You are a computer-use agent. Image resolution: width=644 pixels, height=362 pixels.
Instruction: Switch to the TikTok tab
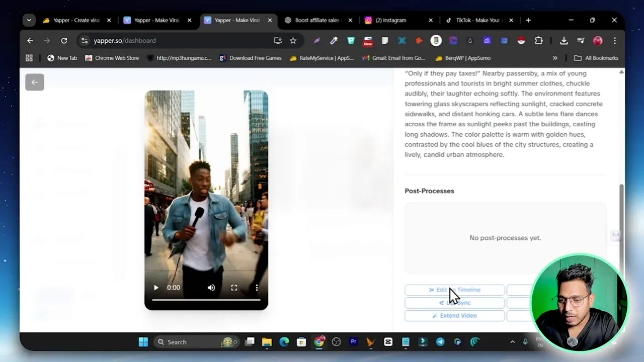tap(477, 20)
